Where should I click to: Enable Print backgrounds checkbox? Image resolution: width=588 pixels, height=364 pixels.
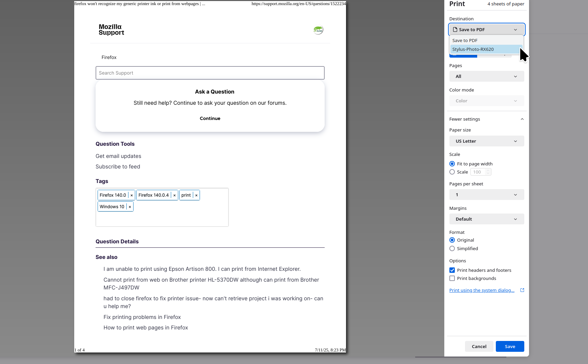coord(452,278)
